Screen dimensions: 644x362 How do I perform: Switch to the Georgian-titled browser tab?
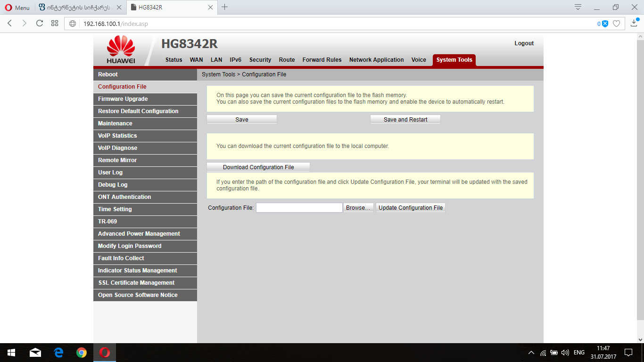80,8
